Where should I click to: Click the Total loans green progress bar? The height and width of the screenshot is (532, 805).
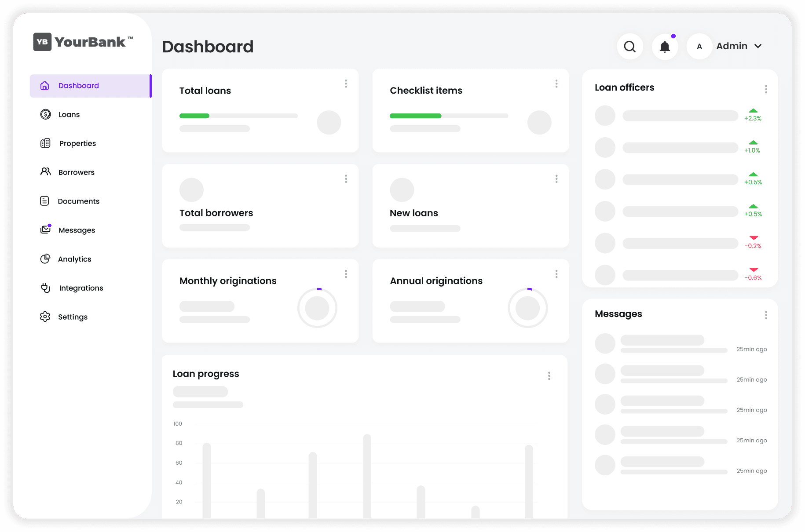click(194, 116)
